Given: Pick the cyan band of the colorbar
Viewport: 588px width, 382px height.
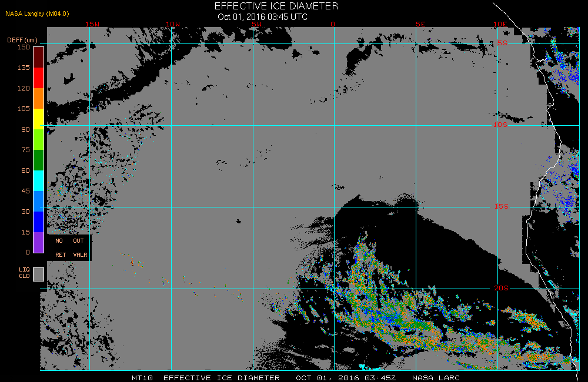Looking at the screenshot, I should (x=39, y=181).
